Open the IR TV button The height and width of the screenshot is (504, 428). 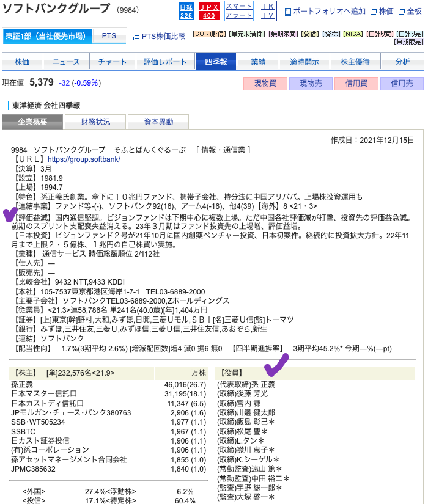(267, 11)
